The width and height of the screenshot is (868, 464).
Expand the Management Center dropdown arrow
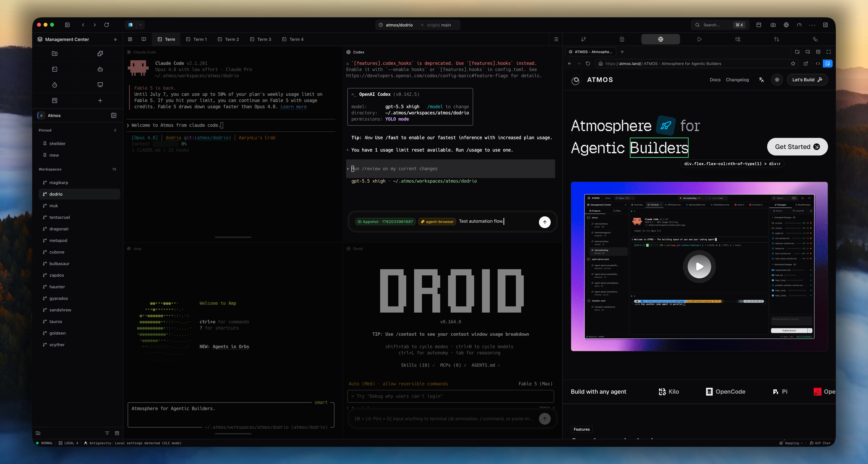pyautogui.click(x=115, y=39)
